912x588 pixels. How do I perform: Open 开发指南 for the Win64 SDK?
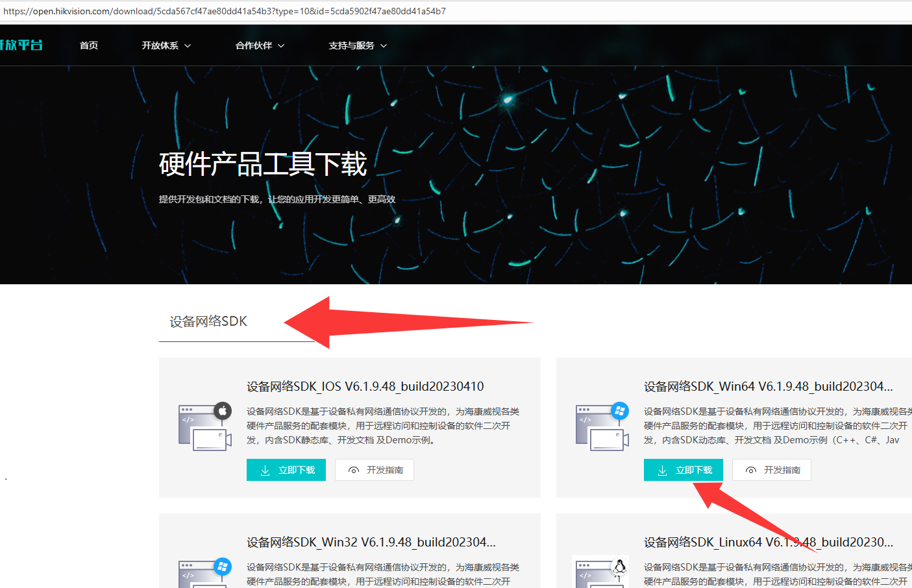coord(772,470)
